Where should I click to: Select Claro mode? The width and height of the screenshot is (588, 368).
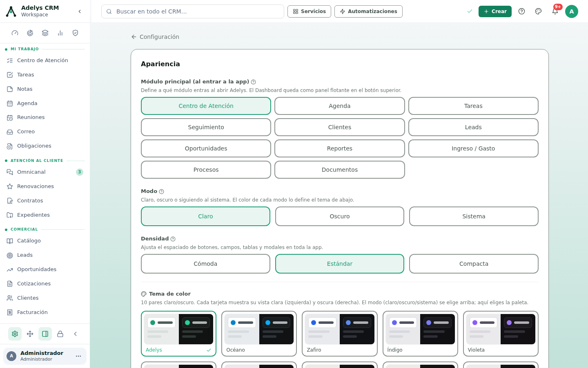pos(205,216)
